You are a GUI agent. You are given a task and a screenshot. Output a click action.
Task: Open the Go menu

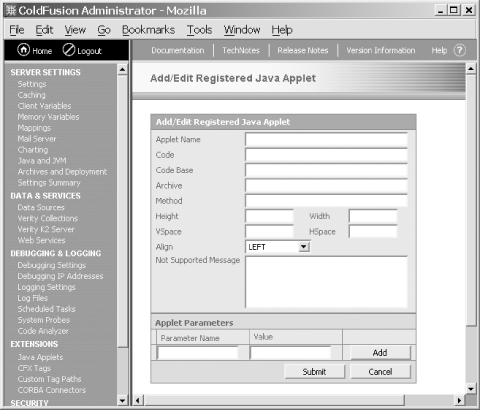pyautogui.click(x=104, y=30)
